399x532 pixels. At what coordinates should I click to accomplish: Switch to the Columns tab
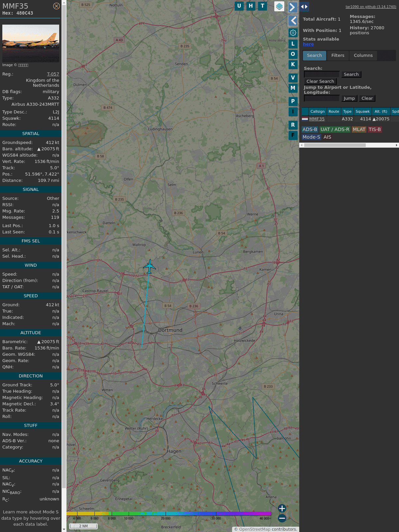[x=363, y=56]
